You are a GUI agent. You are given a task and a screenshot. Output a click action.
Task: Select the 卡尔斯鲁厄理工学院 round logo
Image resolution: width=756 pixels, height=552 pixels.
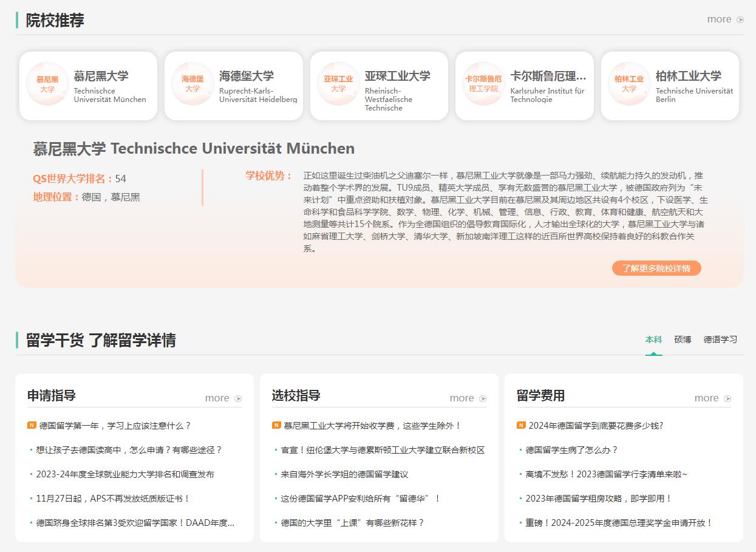(x=483, y=84)
